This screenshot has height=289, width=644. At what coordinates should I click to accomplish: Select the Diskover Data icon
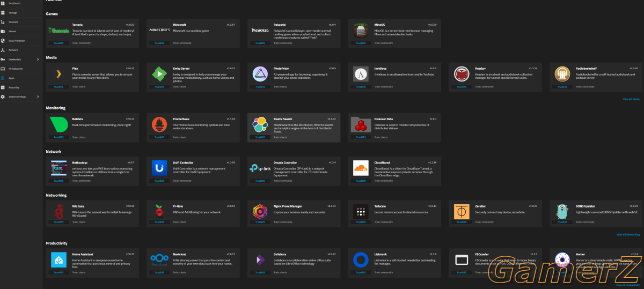(x=361, y=125)
